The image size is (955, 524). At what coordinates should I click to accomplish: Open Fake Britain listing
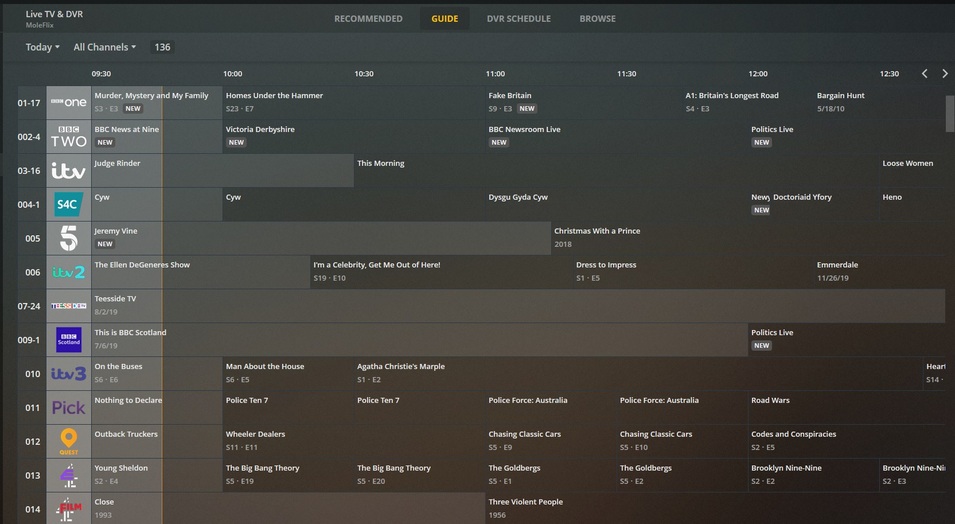pos(584,103)
